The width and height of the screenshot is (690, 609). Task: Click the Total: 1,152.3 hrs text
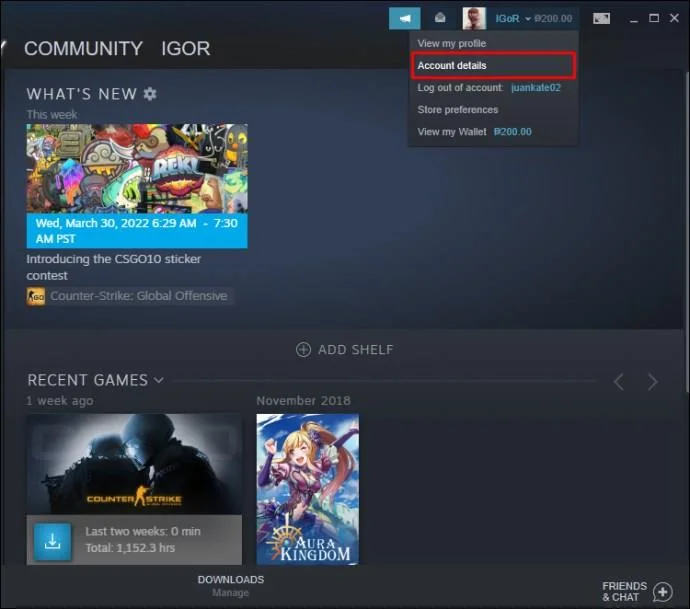coord(130,548)
